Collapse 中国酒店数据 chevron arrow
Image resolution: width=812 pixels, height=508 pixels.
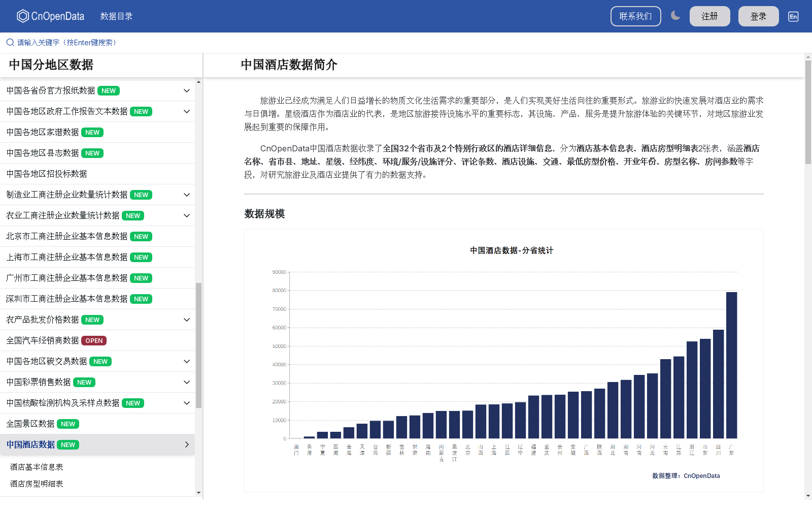187,445
